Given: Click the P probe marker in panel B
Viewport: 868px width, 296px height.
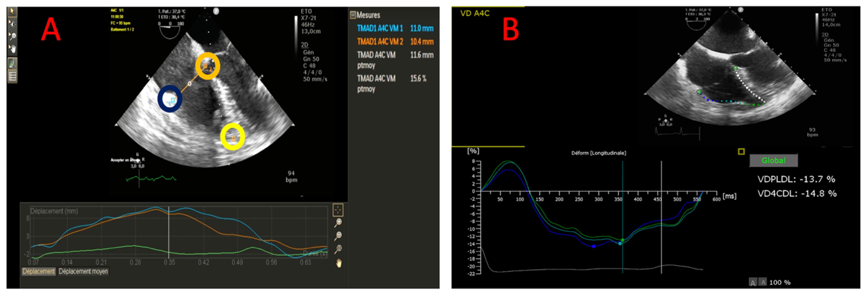Looking at the screenshot, I should pyautogui.click(x=740, y=10).
